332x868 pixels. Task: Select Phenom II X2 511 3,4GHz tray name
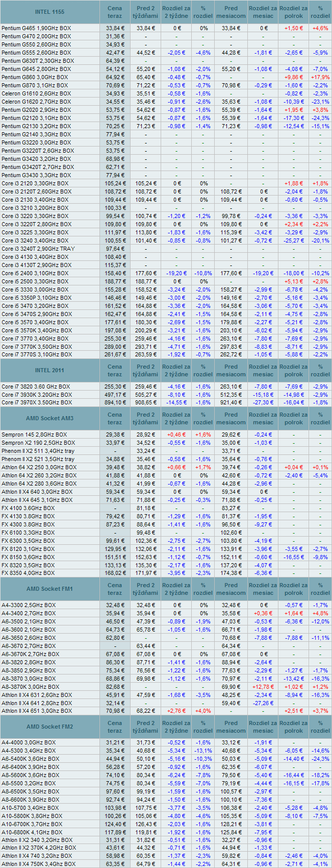click(38, 451)
